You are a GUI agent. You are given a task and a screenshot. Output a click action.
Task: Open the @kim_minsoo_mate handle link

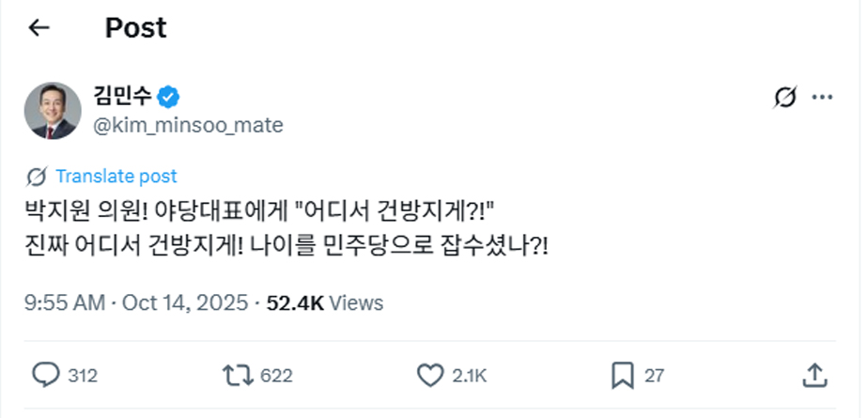pyautogui.click(x=188, y=125)
